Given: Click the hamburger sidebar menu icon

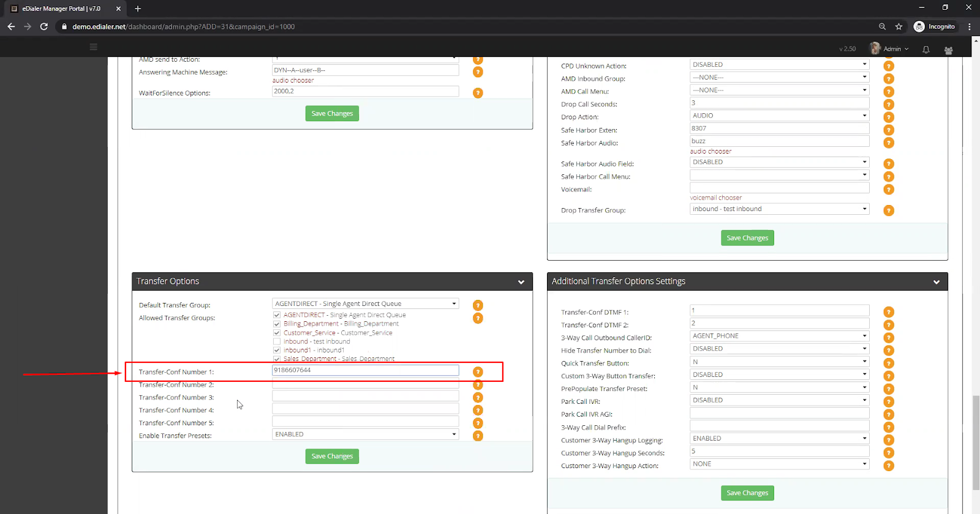Looking at the screenshot, I should [93, 47].
